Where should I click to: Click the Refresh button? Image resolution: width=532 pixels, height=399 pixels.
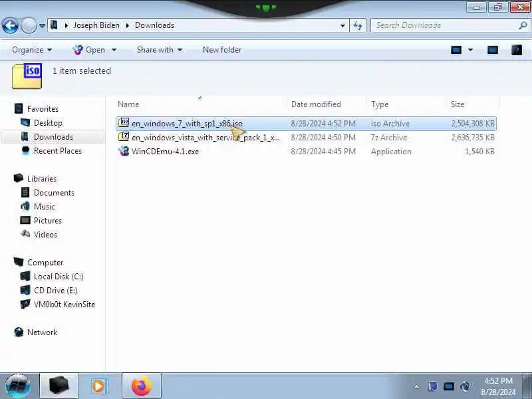pos(358,25)
